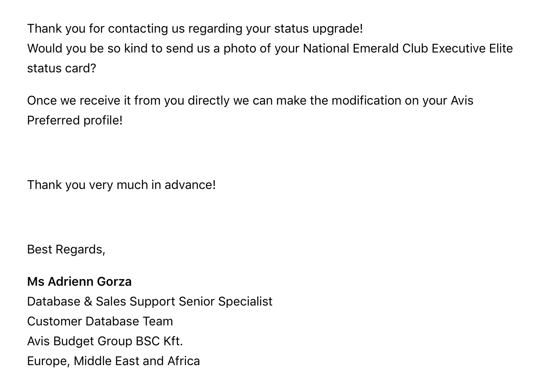The height and width of the screenshot is (392, 534).
Task: Click the 'Thank you very much in advance!' line
Action: pos(122,185)
